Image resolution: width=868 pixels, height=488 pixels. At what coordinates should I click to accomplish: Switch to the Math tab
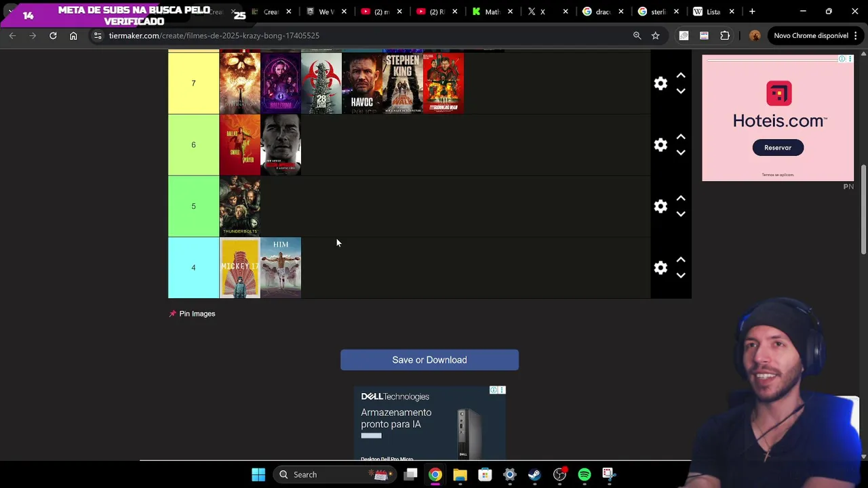coord(492,12)
